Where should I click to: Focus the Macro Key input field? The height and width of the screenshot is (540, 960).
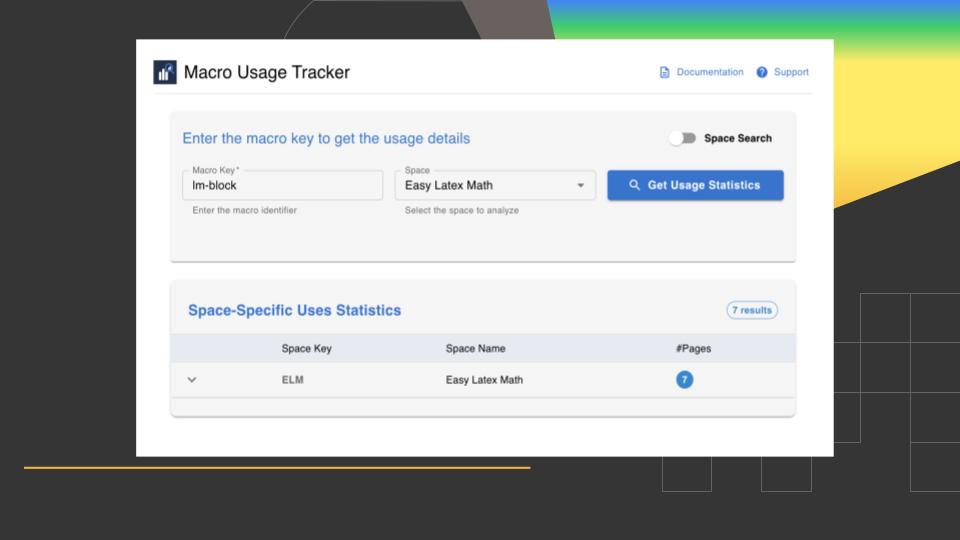point(283,185)
